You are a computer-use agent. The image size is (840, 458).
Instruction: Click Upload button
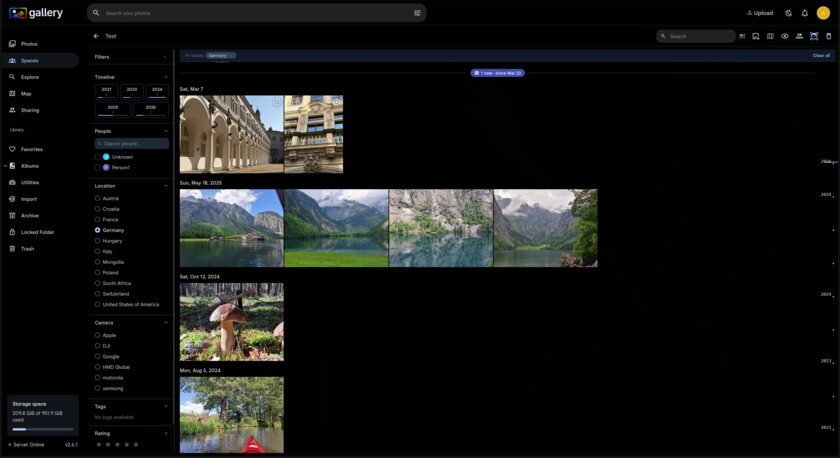tap(760, 13)
